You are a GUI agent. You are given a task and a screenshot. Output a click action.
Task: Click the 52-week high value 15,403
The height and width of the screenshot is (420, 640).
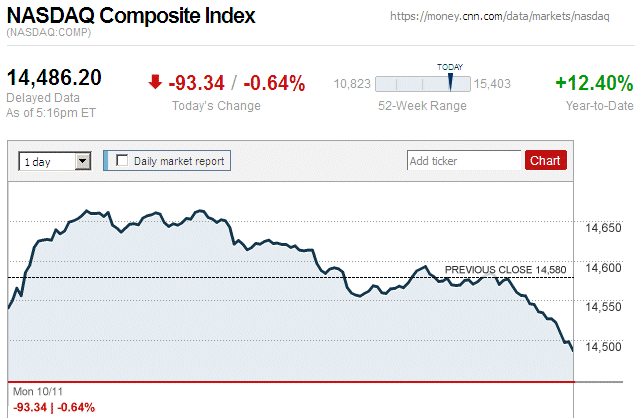[x=493, y=84]
